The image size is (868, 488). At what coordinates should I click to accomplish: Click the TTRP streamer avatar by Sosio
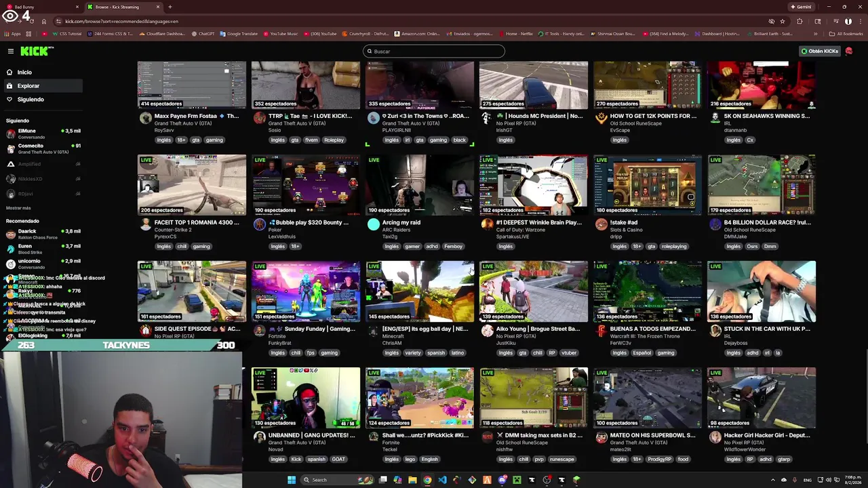click(x=260, y=119)
